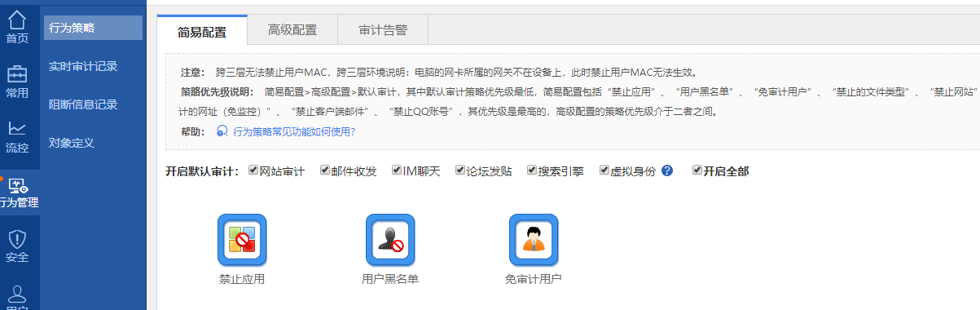Switch to the 高级配置 tab

click(292, 30)
